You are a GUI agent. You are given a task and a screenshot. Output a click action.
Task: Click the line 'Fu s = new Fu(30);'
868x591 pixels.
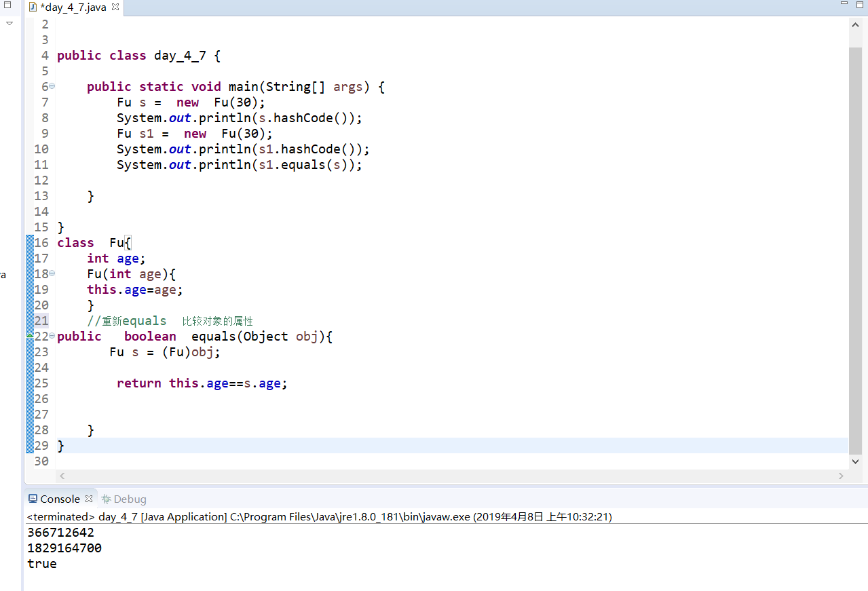tap(191, 102)
